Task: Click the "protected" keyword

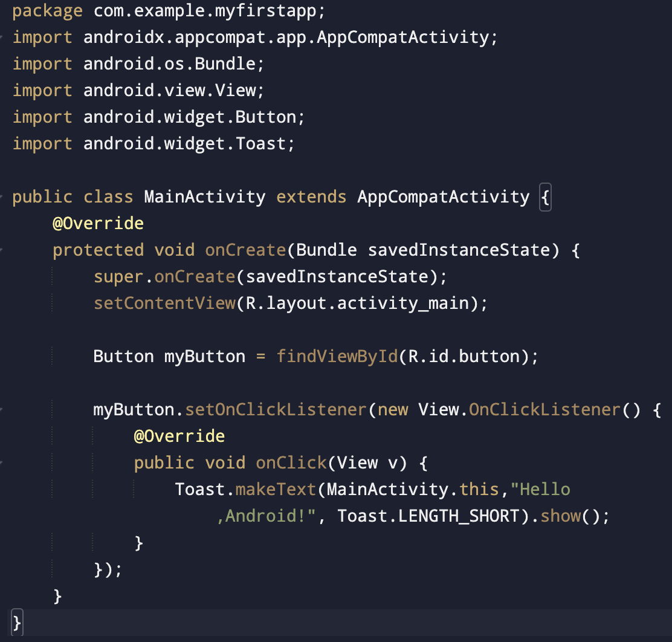Action: [98, 250]
